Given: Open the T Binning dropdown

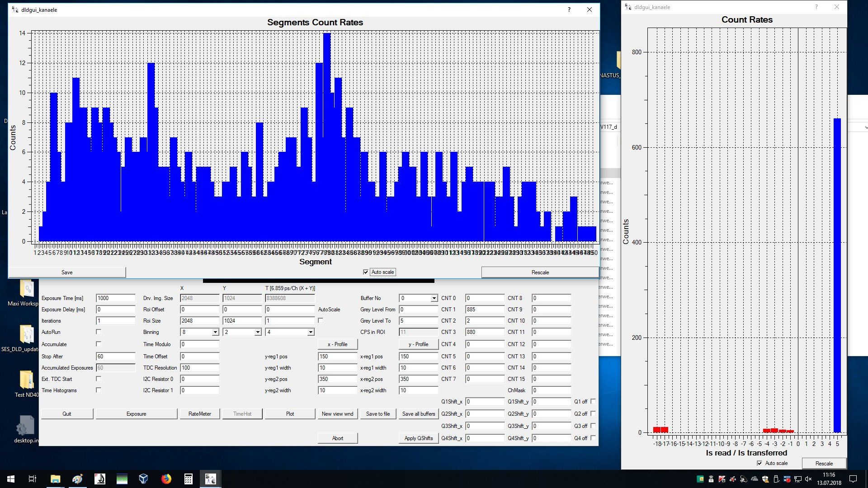Looking at the screenshot, I should pyautogui.click(x=311, y=332).
